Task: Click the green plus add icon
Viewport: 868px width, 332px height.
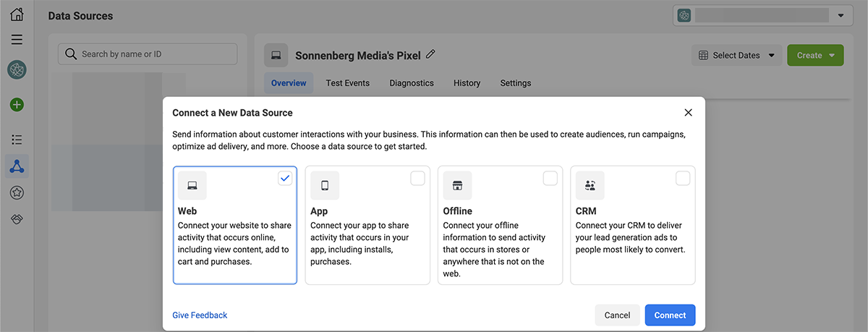Action: click(17, 105)
